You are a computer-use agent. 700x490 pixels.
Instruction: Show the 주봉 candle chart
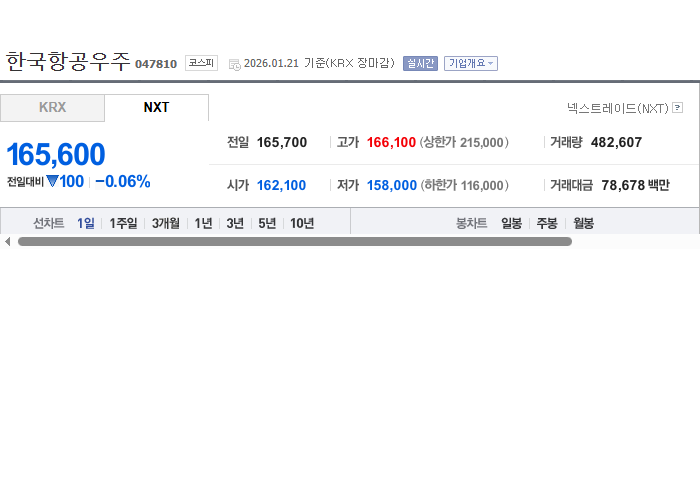pyautogui.click(x=547, y=223)
